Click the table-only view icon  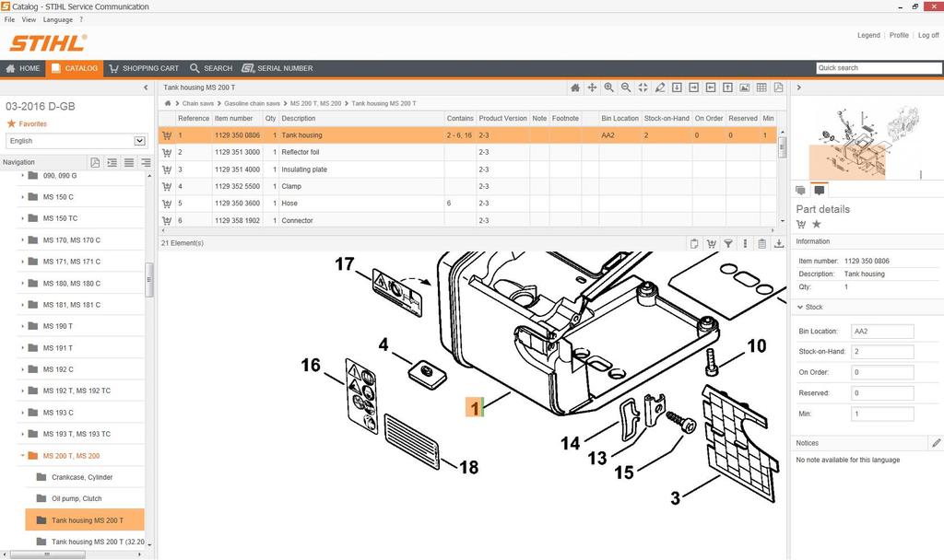[761, 87]
